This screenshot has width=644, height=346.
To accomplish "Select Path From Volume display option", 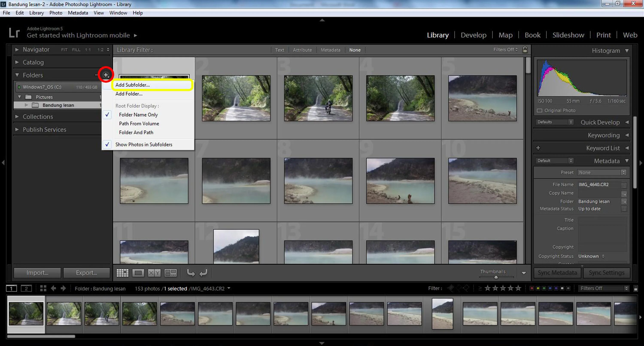I will pos(139,123).
